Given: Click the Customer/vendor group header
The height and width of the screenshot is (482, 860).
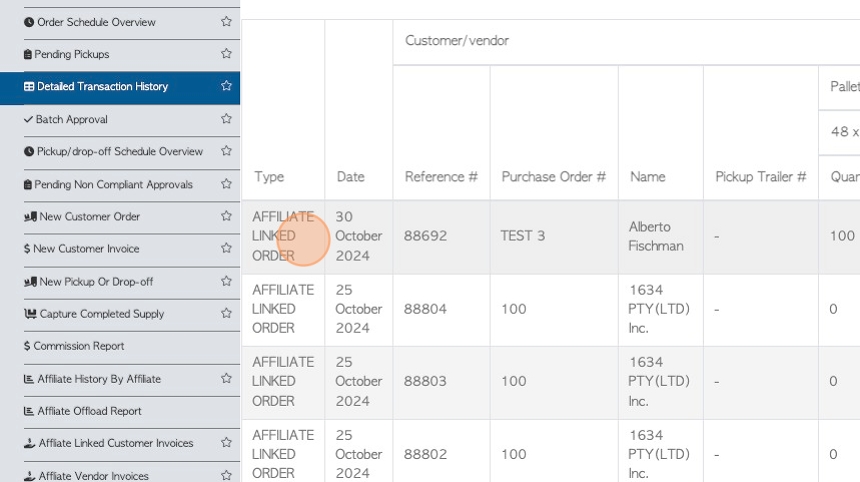Looking at the screenshot, I should [x=457, y=41].
